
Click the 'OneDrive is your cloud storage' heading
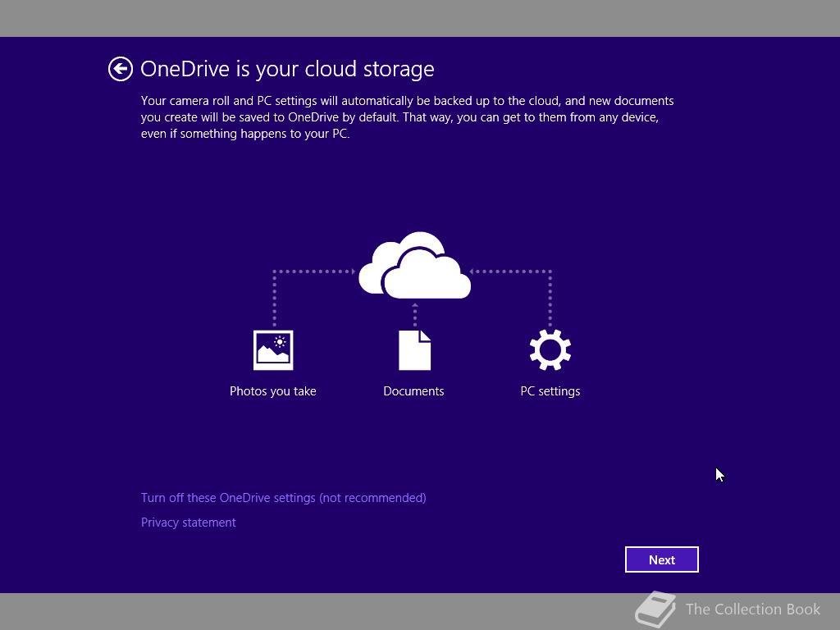click(287, 69)
